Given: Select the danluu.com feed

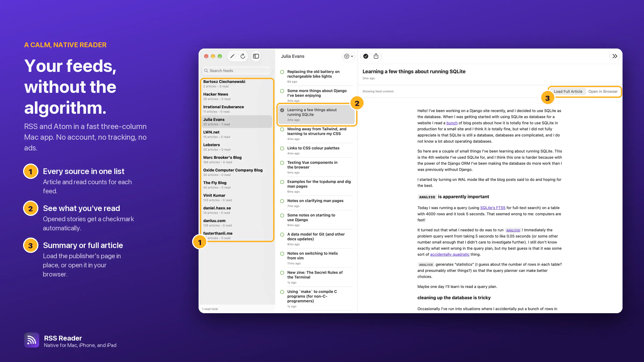Looking at the screenshot, I should (237, 223).
